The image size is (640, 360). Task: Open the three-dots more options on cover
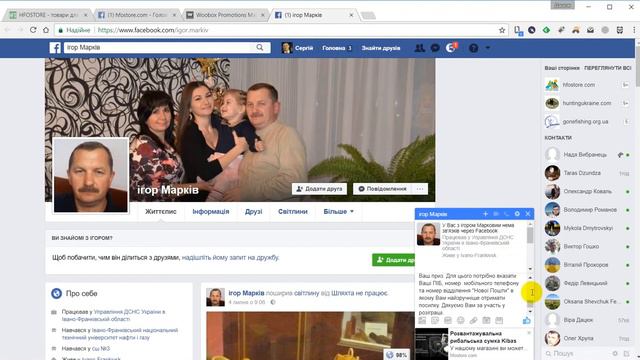pyautogui.click(x=420, y=189)
